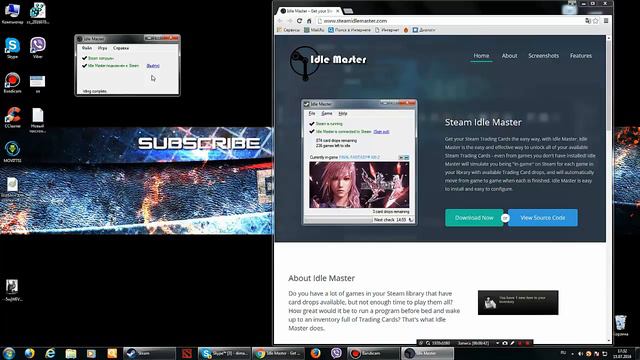Open the Интернет bookmark

387,30
